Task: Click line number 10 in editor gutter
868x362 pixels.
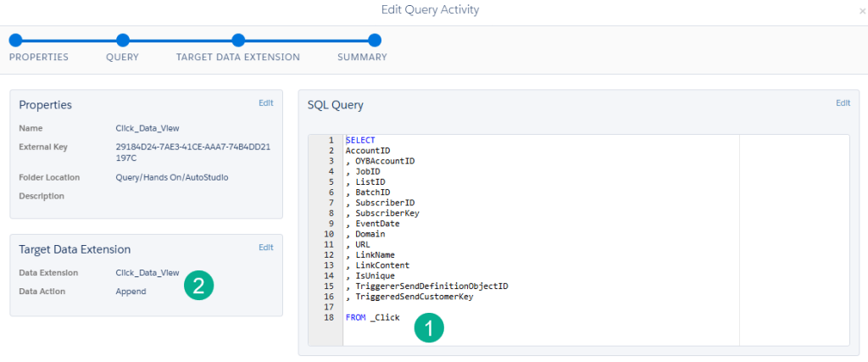Action: click(x=329, y=234)
